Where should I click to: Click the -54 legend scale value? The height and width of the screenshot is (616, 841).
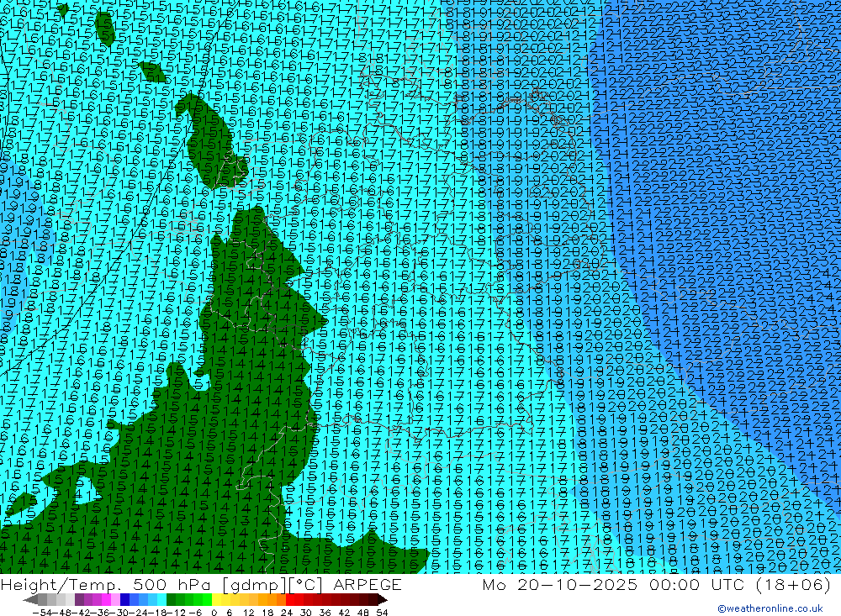42,613
